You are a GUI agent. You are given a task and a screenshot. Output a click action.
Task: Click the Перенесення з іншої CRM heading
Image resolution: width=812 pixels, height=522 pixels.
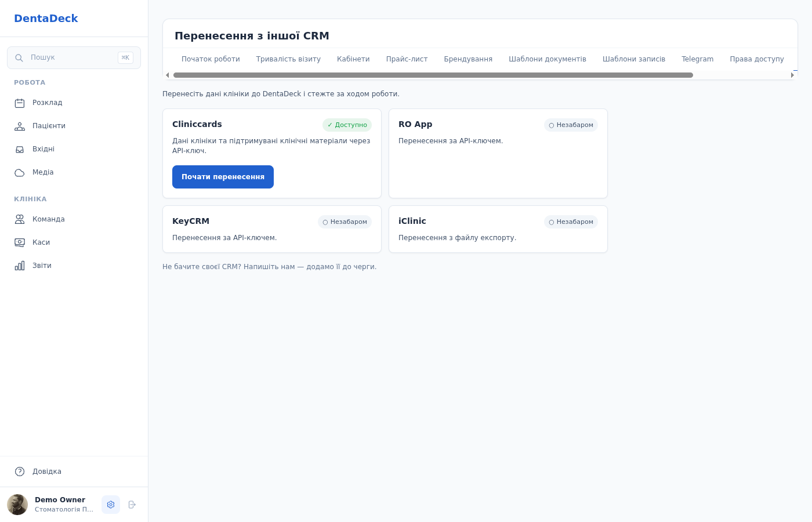coord(252,36)
